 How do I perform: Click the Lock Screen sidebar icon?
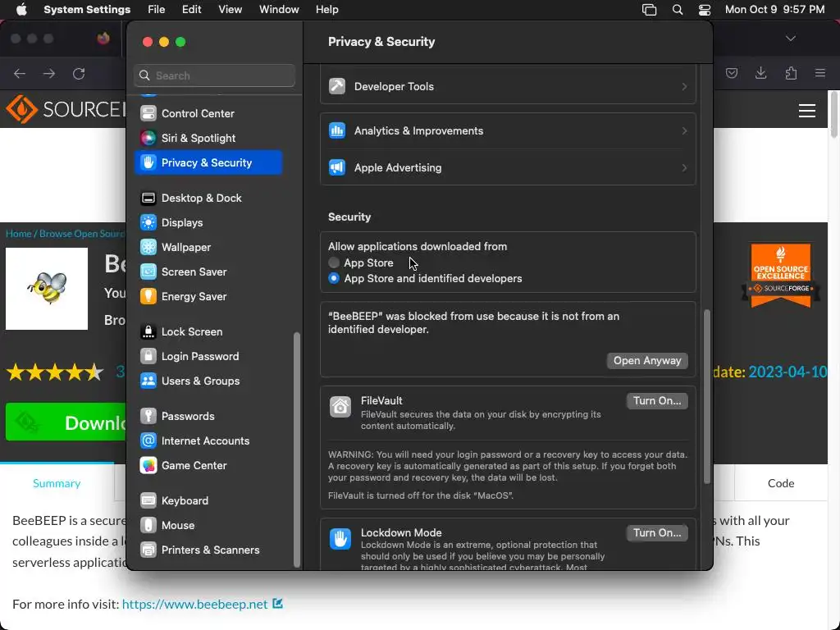(148, 332)
